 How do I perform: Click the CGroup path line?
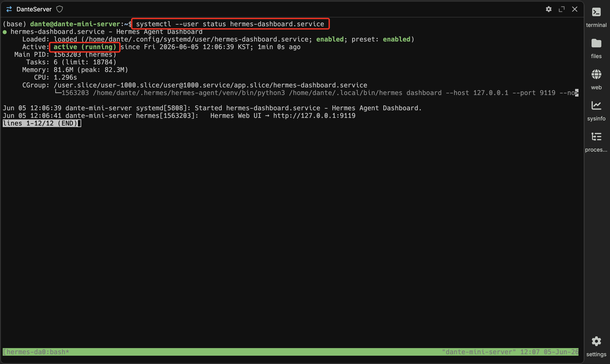[195, 85]
